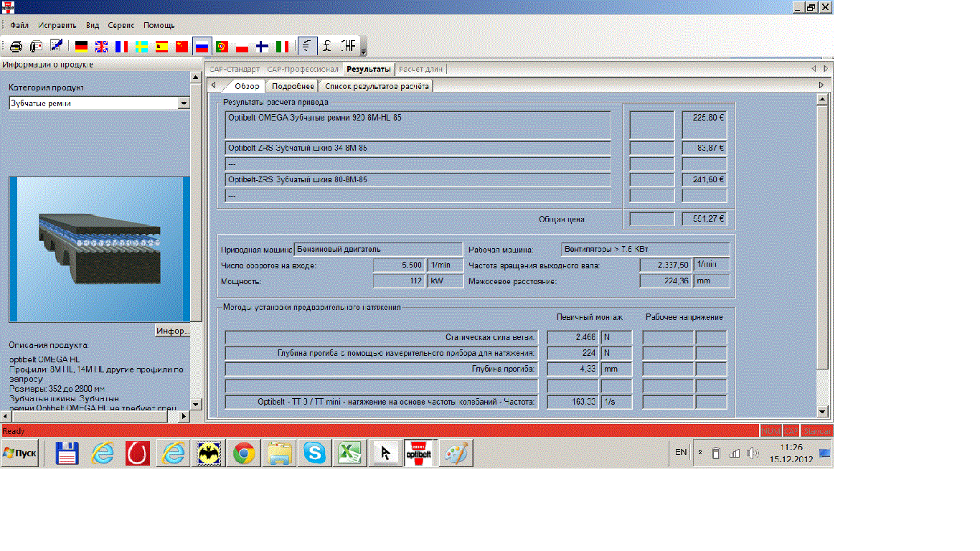
Task: Click sub-tab right scroll arrow at far right
Action: click(821, 85)
